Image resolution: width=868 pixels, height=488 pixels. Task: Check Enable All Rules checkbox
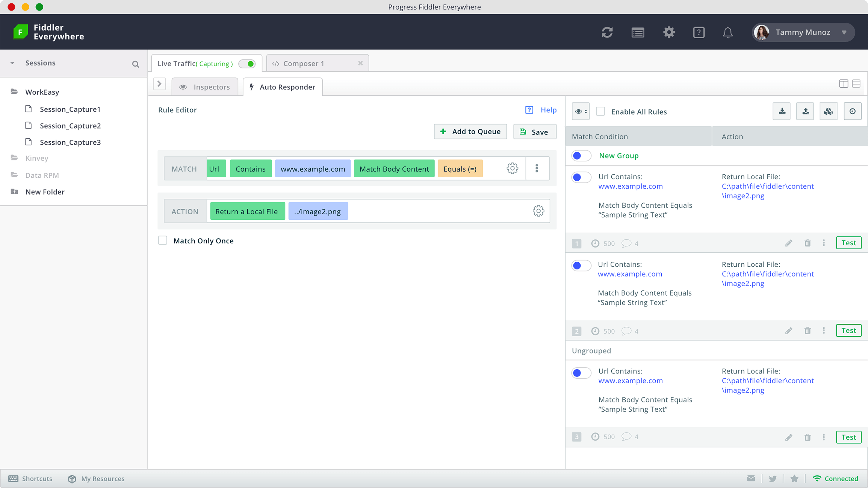tap(600, 111)
